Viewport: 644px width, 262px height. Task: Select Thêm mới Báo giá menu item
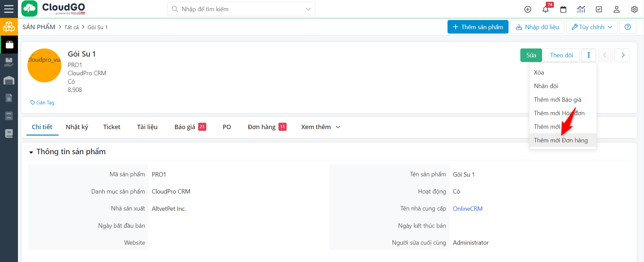tap(563, 100)
